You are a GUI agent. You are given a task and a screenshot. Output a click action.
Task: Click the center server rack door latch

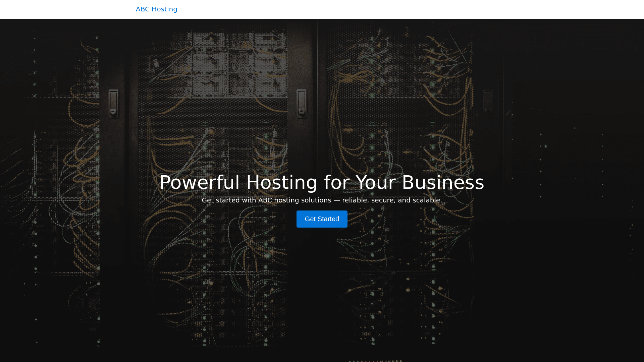(302, 103)
